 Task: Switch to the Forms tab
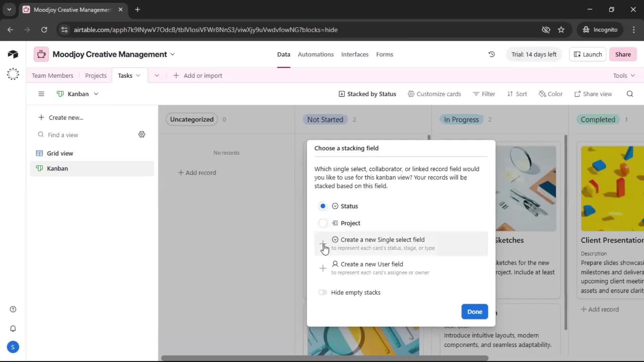pyautogui.click(x=384, y=54)
